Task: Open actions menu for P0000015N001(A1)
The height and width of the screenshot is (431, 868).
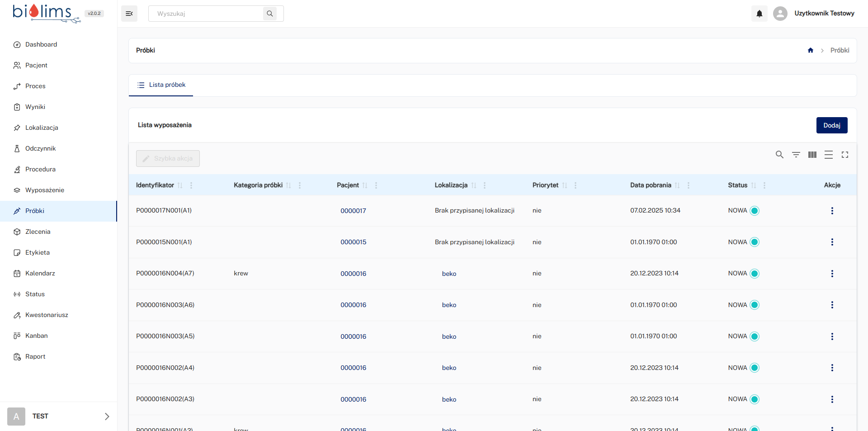Action: (x=832, y=242)
